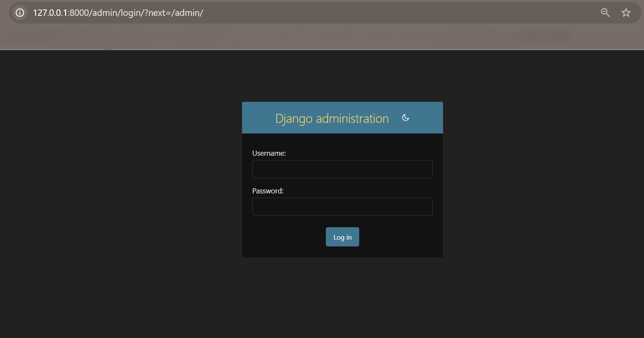Open the Django administration header link

click(332, 119)
